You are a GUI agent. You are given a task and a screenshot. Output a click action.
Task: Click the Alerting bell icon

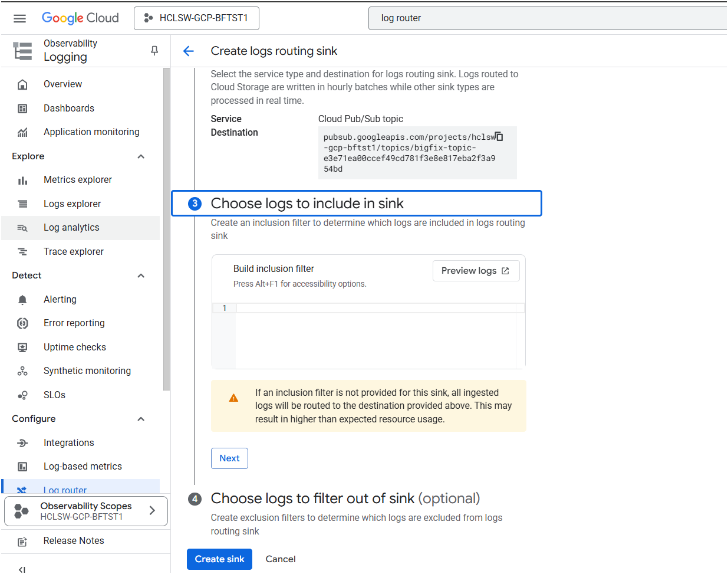tap(22, 300)
